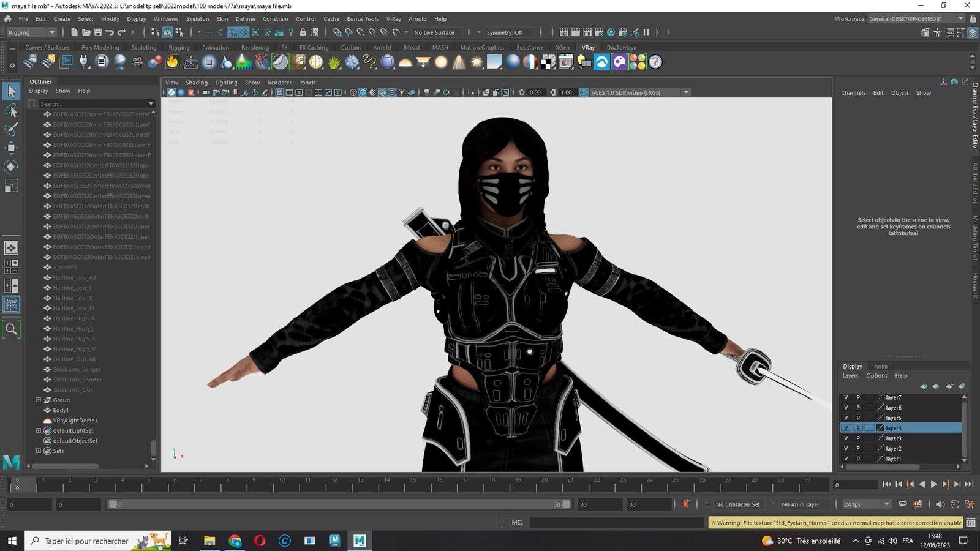The image size is (980, 551).
Task: Select VRayLightDome1 in the Outliner
Action: point(75,421)
